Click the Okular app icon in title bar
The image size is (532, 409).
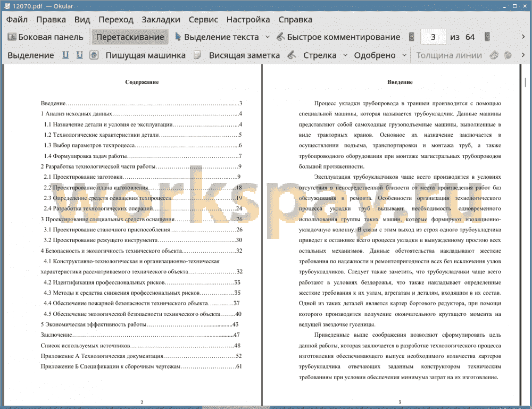click(7, 6)
